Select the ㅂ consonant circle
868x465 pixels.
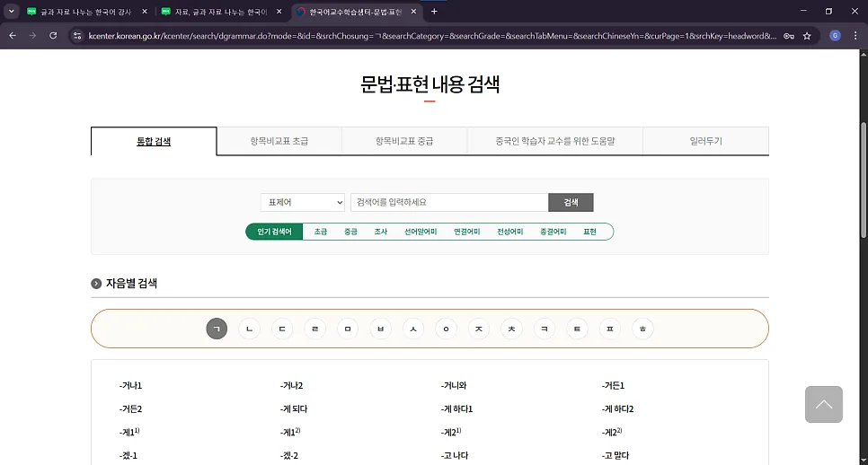point(380,329)
